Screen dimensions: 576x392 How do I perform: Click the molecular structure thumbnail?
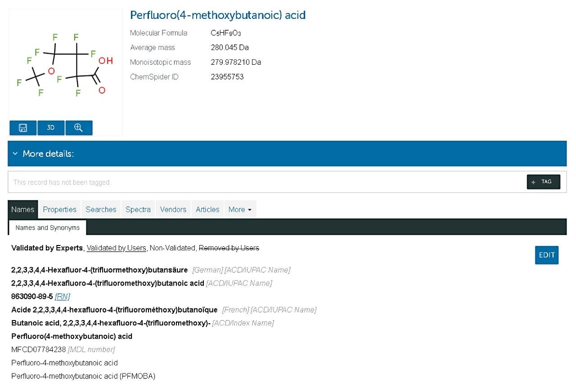tap(65, 67)
